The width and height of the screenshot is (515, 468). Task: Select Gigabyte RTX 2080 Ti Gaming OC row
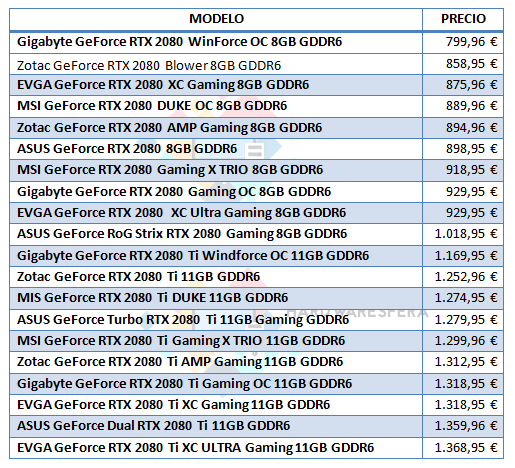pyautogui.click(x=256, y=384)
